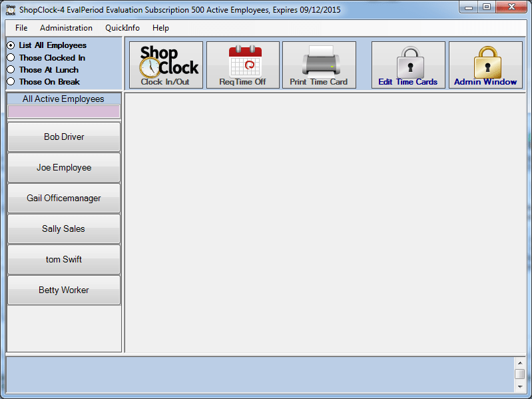
Task: Select employee Sally Sales
Action: (64, 228)
